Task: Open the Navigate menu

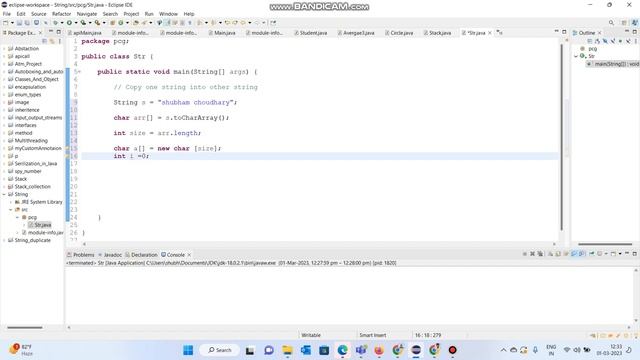Action: 87,14
